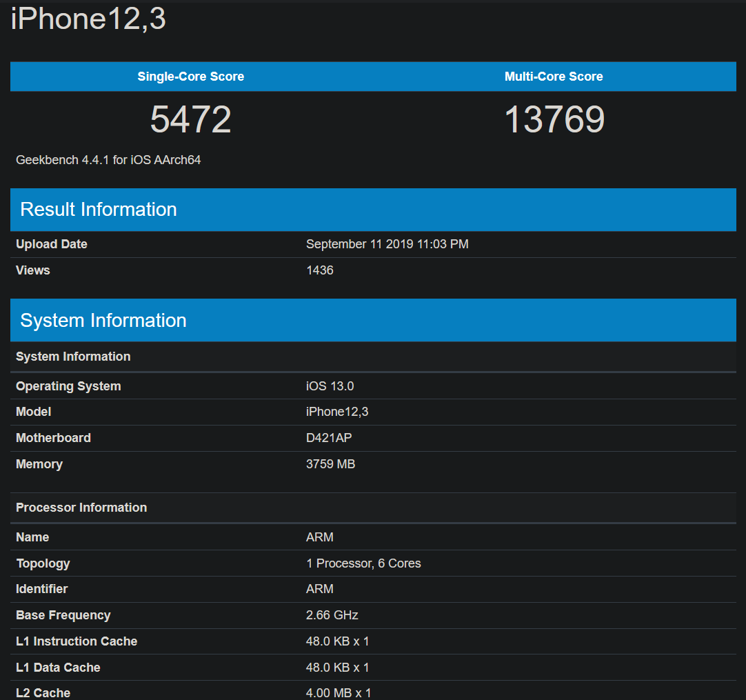Image resolution: width=746 pixels, height=700 pixels.
Task: Click the Views label
Action: pos(33,270)
